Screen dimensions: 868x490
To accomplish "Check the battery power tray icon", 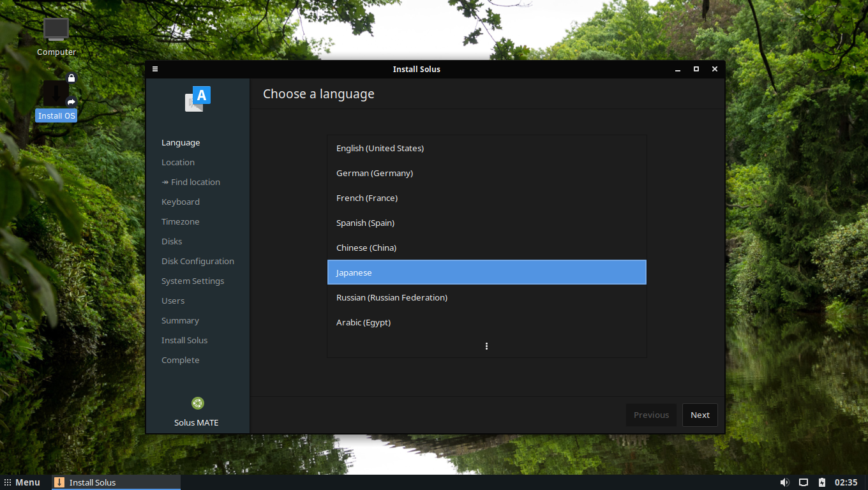I will point(822,482).
